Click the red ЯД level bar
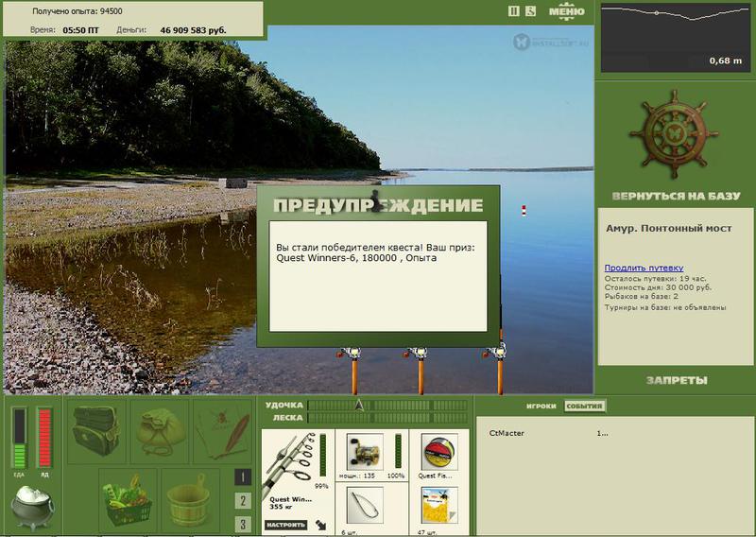 pos(44,438)
